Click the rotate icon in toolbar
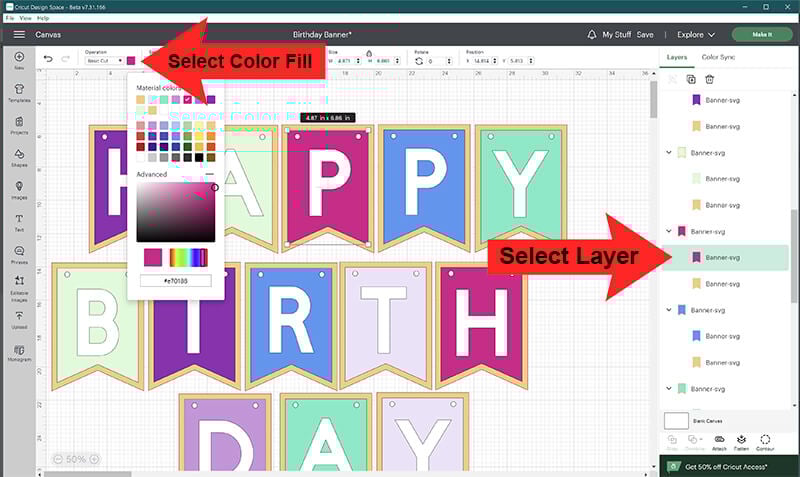Image resolution: width=800 pixels, height=477 pixels. pos(419,61)
